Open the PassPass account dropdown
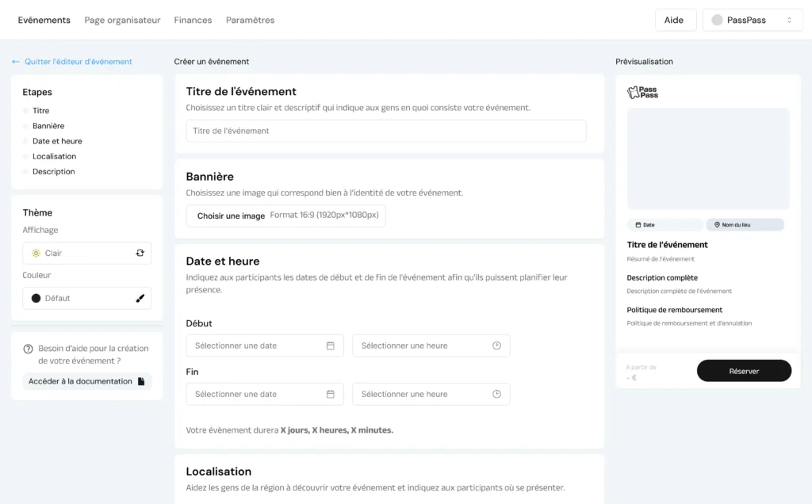Image resolution: width=812 pixels, height=504 pixels. 752,20
